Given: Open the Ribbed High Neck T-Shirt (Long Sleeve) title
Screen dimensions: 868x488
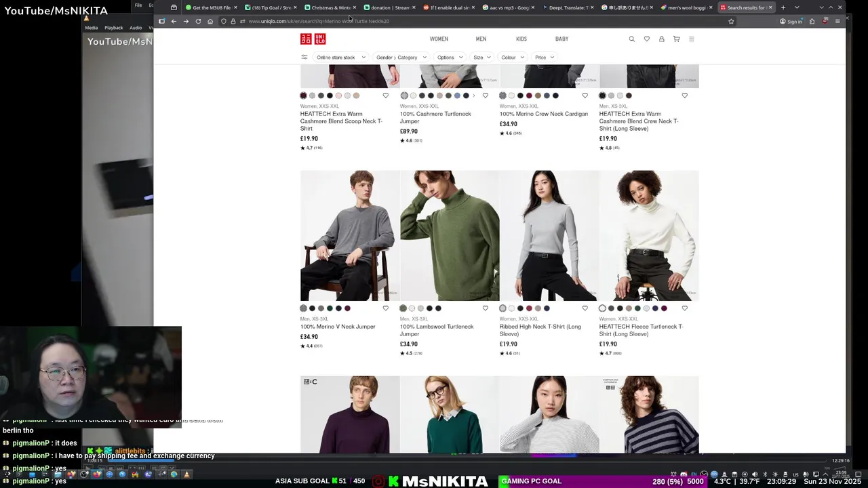Looking at the screenshot, I should click(x=540, y=330).
